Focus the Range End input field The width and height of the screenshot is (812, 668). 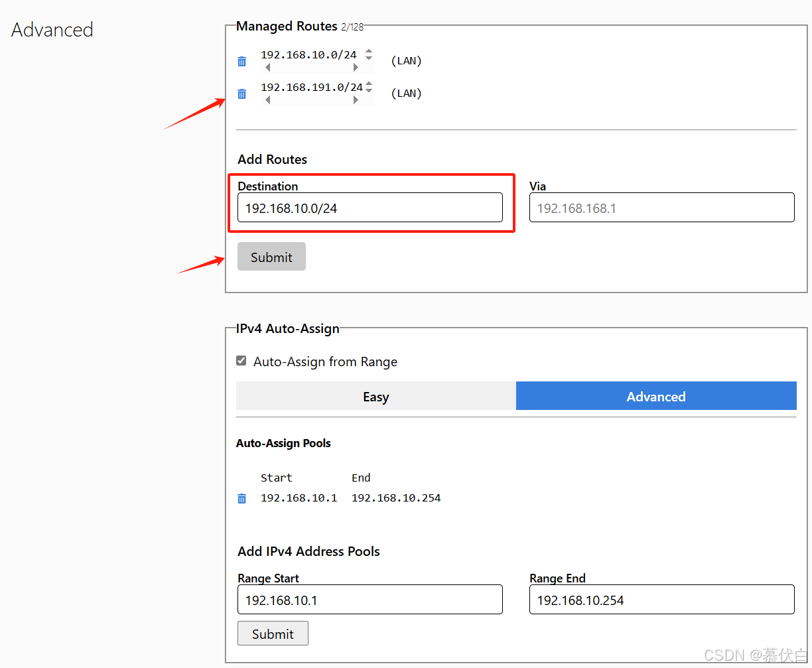pos(661,600)
